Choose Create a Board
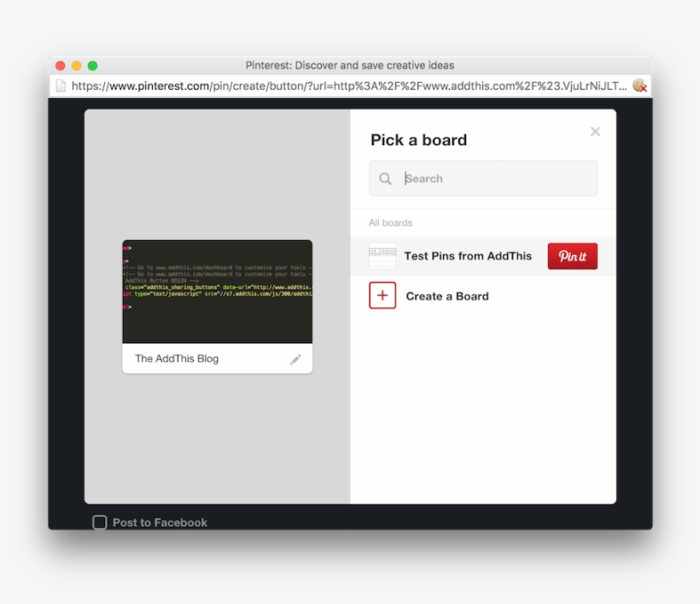The height and width of the screenshot is (604, 700). [x=446, y=296]
